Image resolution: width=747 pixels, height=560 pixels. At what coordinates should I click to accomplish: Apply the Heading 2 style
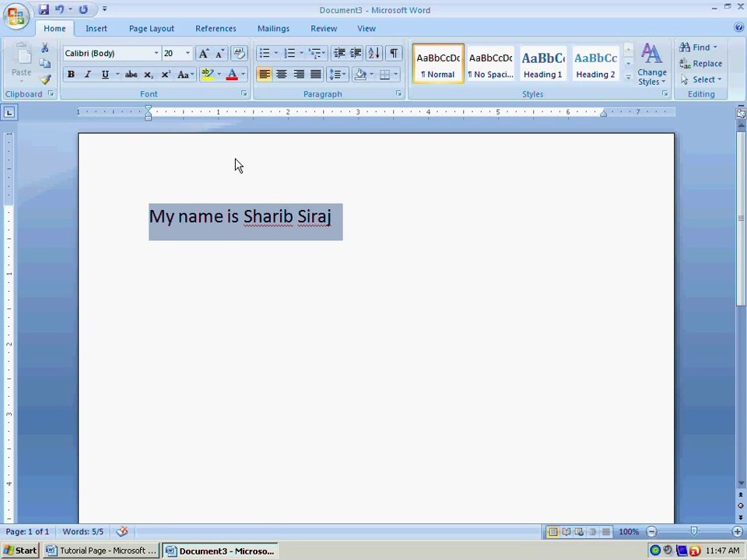coord(595,65)
